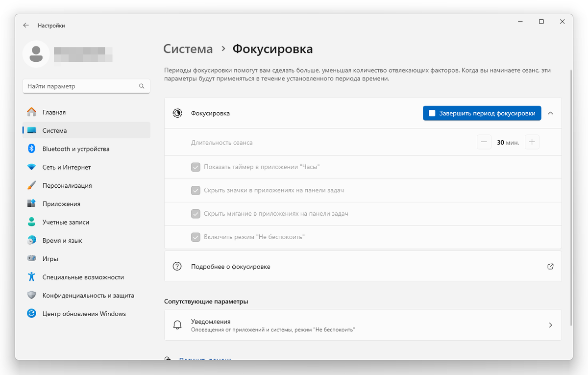Click Завершить период фокусировки button

point(482,113)
